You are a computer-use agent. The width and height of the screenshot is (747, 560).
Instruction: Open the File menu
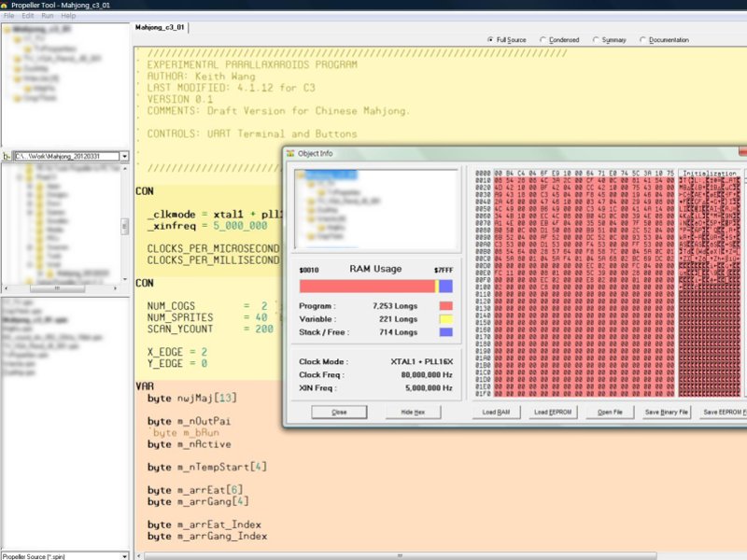click(x=8, y=16)
